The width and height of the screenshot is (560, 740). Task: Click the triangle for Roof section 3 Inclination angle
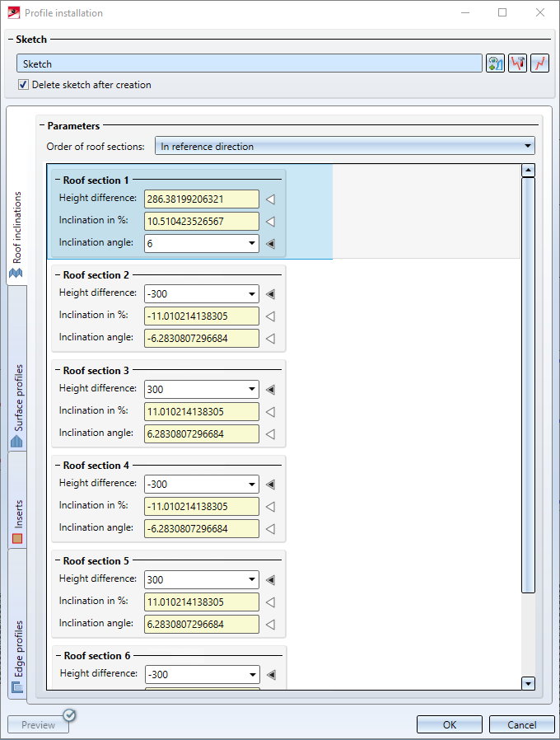[270, 433]
